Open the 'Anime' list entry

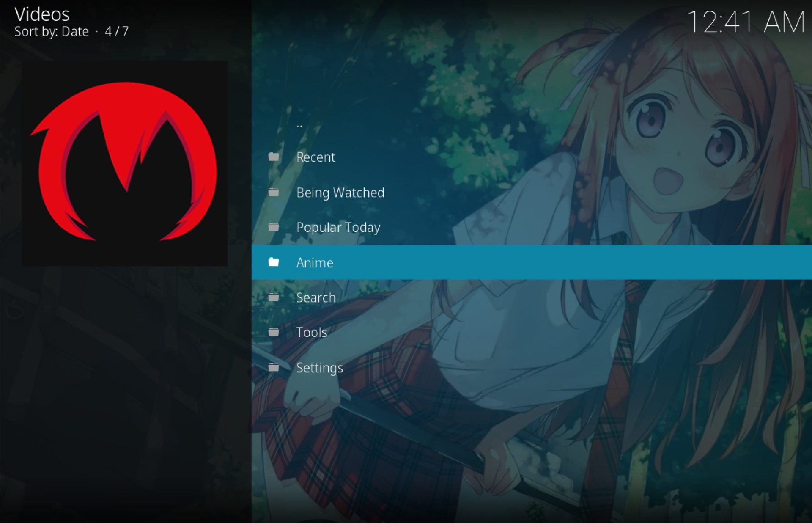pyautogui.click(x=532, y=262)
